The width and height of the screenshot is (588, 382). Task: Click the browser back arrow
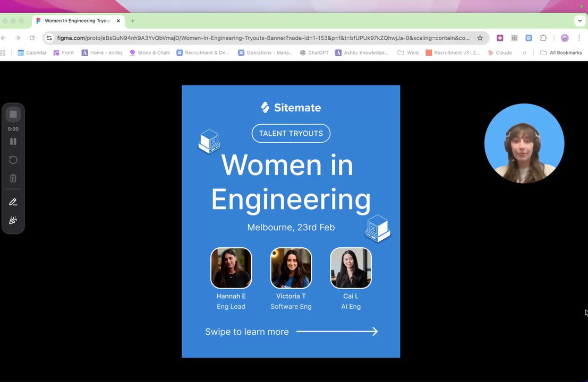[x=3, y=38]
